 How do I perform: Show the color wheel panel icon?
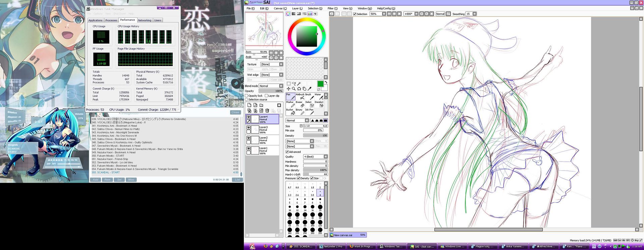tap(288, 14)
